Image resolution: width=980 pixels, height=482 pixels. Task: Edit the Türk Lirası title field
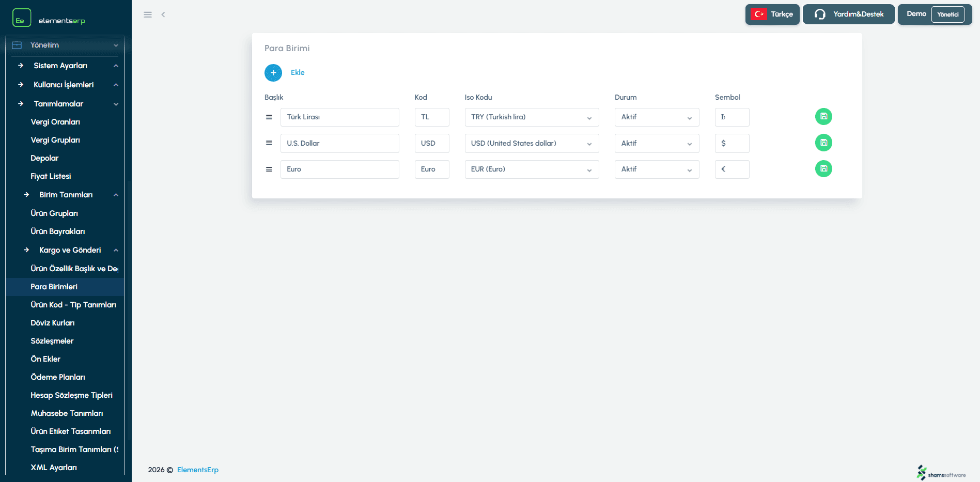click(340, 117)
